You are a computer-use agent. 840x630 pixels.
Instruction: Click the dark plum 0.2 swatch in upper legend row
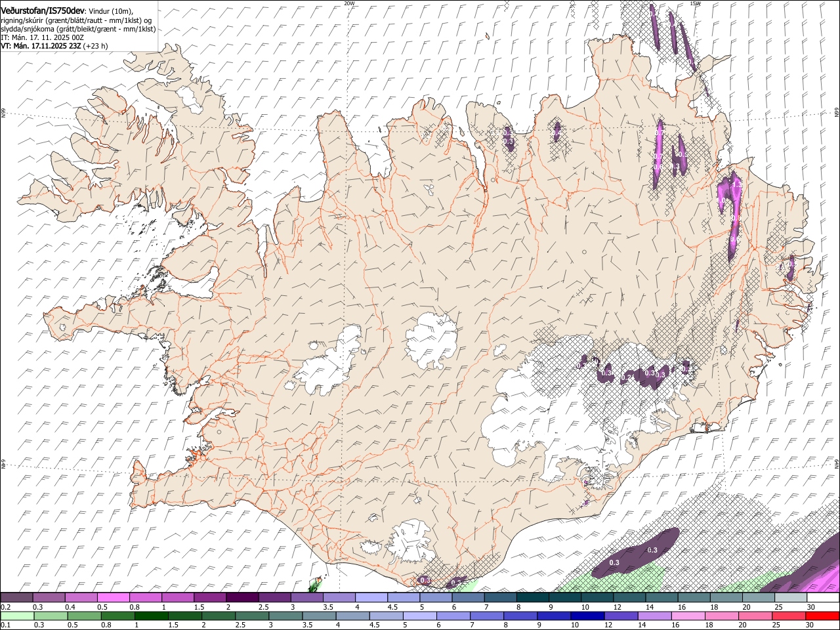(x=16, y=598)
